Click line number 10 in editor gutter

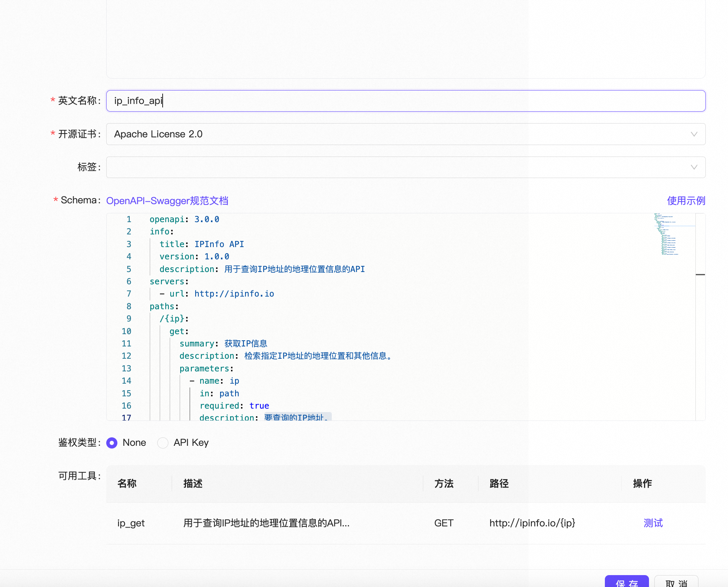127,331
